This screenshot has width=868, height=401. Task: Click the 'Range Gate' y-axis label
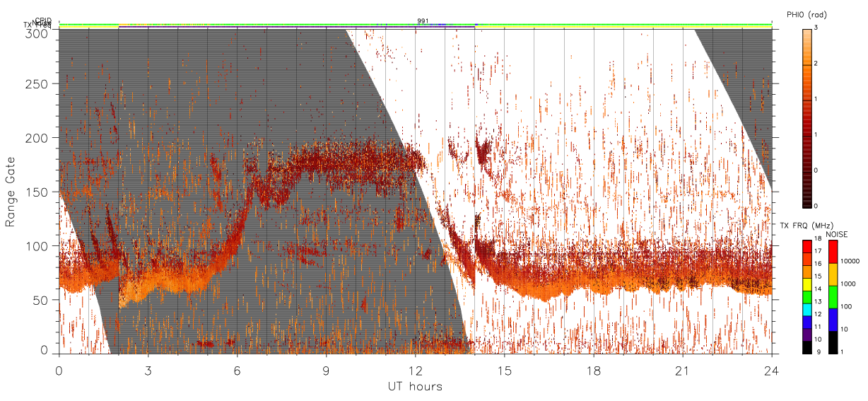(x=10, y=192)
